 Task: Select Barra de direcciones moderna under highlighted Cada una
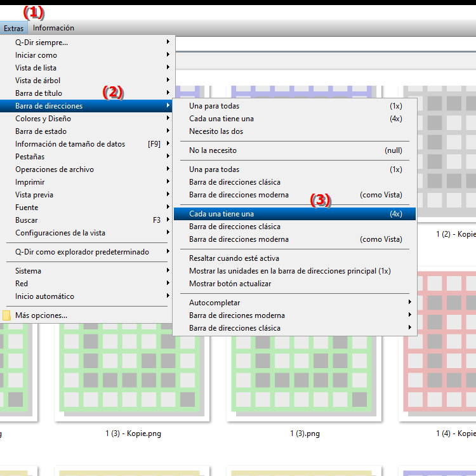294,239
